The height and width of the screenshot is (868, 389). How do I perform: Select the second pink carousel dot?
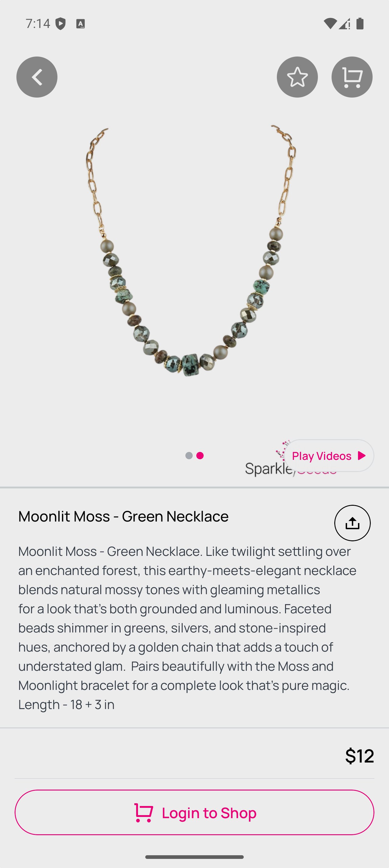(x=200, y=456)
